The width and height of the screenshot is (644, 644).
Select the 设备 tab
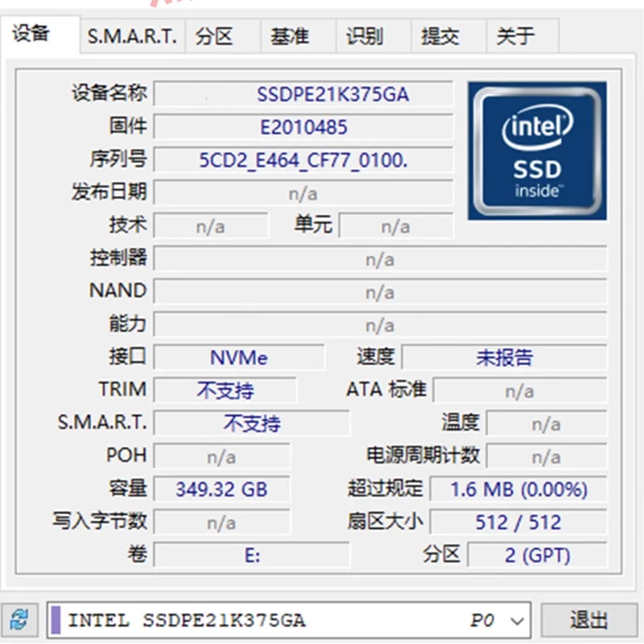point(32,34)
